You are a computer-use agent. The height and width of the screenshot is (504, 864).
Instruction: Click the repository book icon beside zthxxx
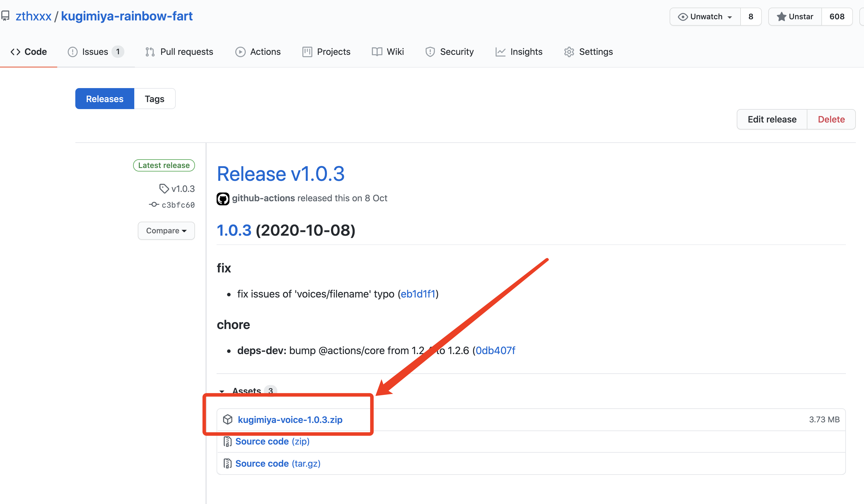point(6,15)
